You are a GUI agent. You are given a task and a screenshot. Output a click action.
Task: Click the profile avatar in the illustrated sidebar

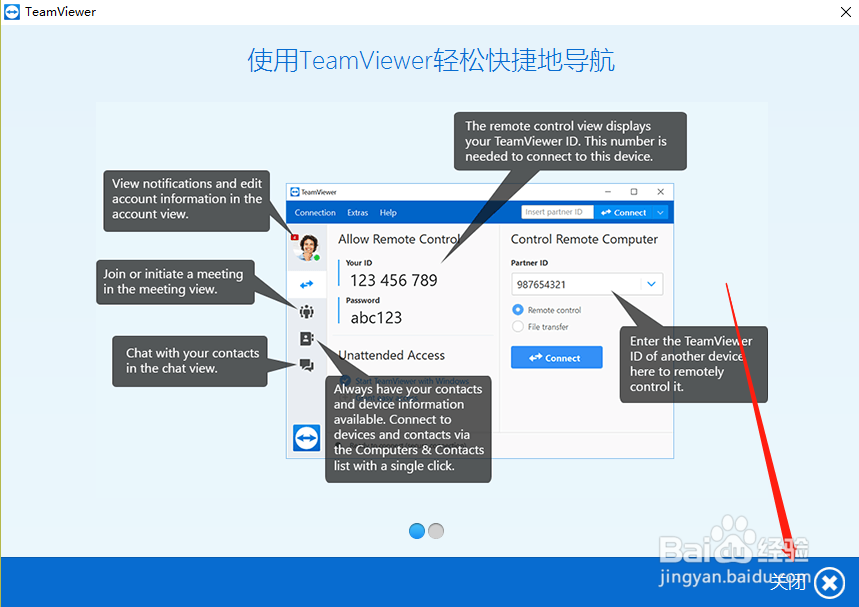point(307,247)
